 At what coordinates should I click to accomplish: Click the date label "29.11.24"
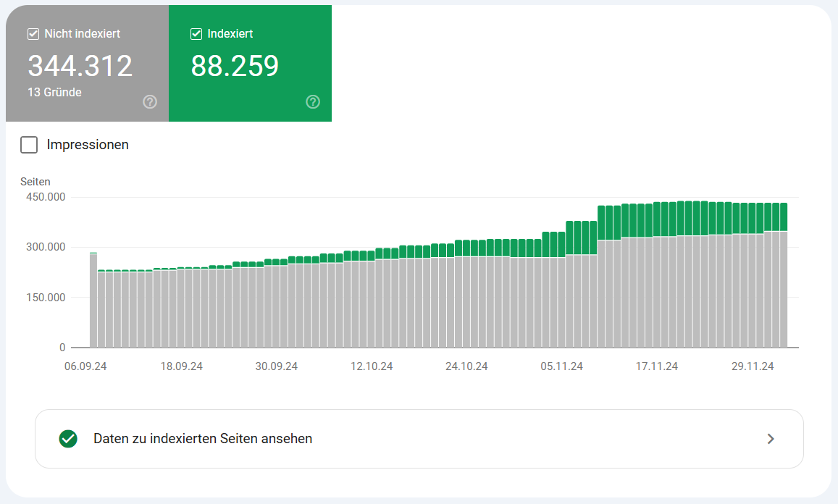pos(753,366)
